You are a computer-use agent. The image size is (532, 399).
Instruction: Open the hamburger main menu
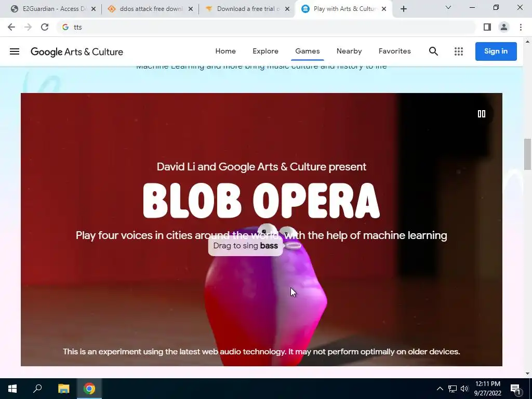point(14,51)
